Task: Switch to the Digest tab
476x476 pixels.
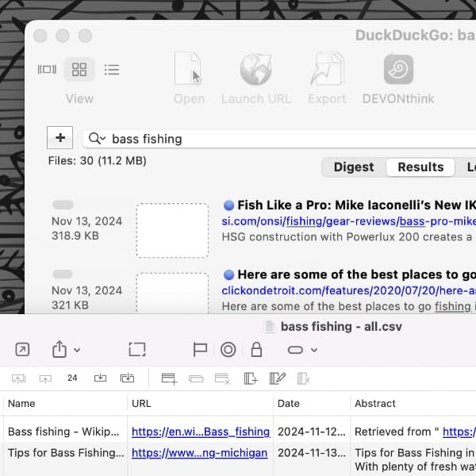Action: pos(353,167)
